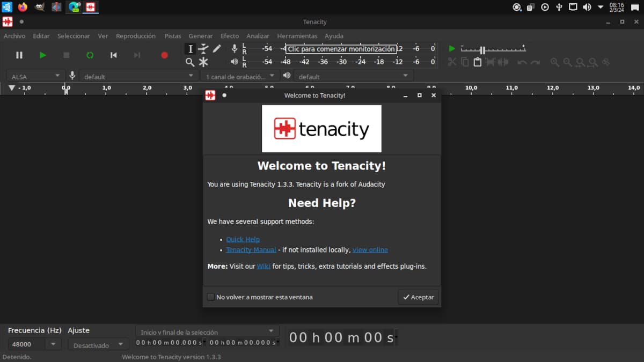This screenshot has width=644, height=362.
Task: Open Firefox from the system taskbar
Action: click(x=23, y=7)
